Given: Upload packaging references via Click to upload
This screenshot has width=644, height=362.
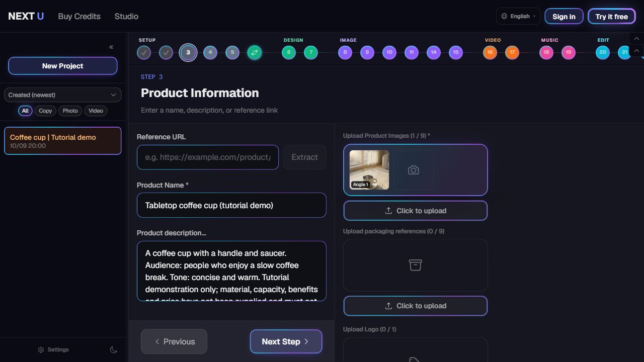Looking at the screenshot, I should point(416,306).
